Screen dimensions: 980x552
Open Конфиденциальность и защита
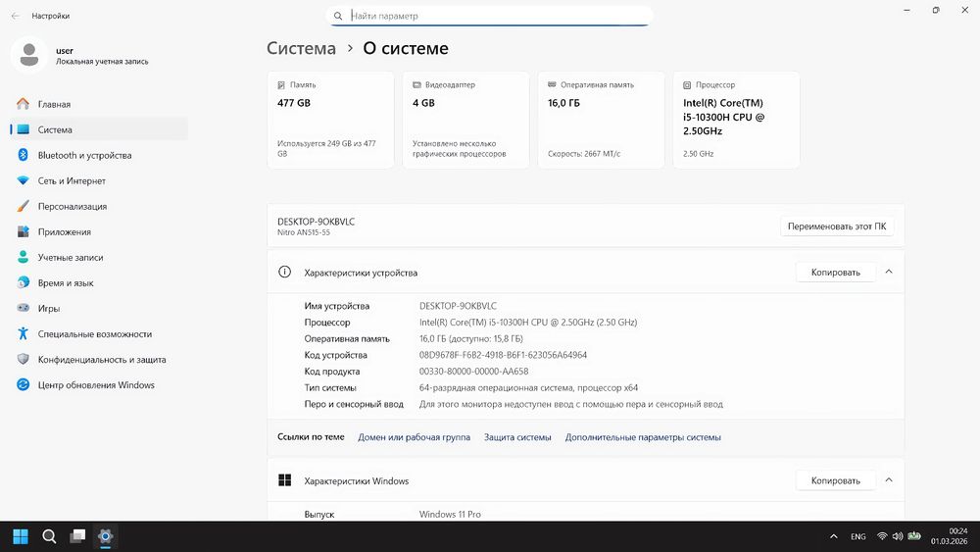coord(99,360)
